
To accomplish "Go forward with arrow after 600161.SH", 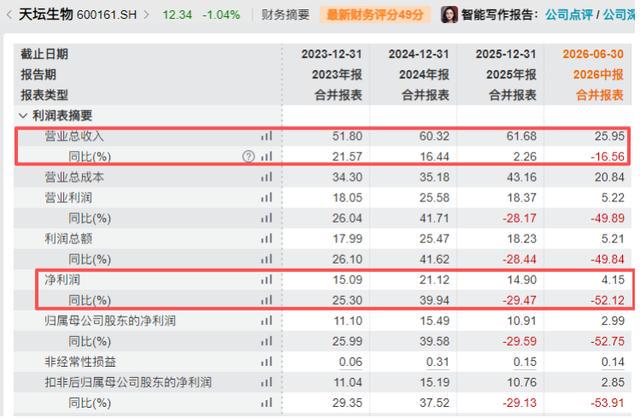I will click(x=147, y=15).
